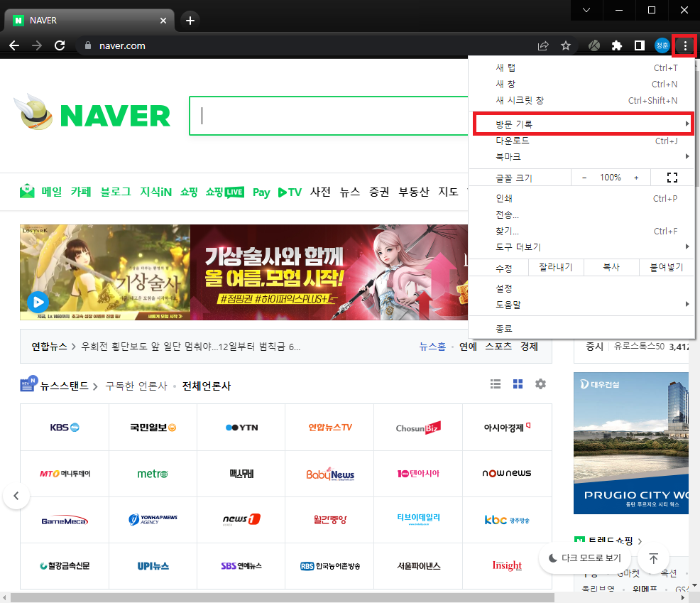700x603 pixels.
Task: Open the extensions puzzle icon
Action: click(x=616, y=45)
